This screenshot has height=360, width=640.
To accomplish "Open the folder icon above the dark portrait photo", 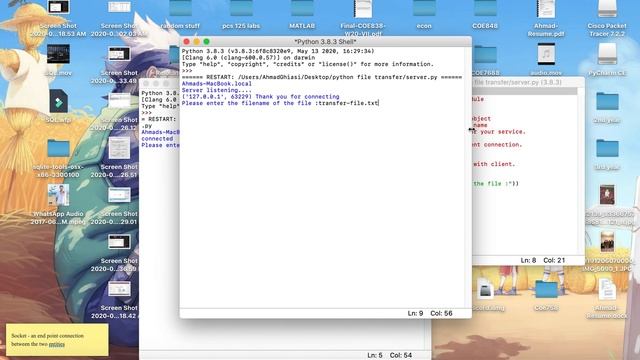I will (607, 149).
